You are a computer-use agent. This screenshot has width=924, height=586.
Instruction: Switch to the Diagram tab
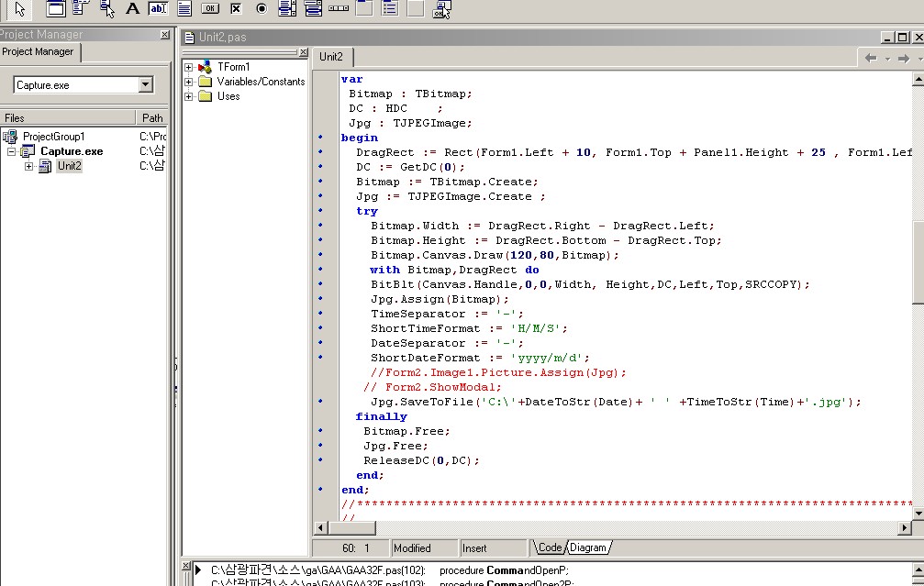click(x=588, y=547)
